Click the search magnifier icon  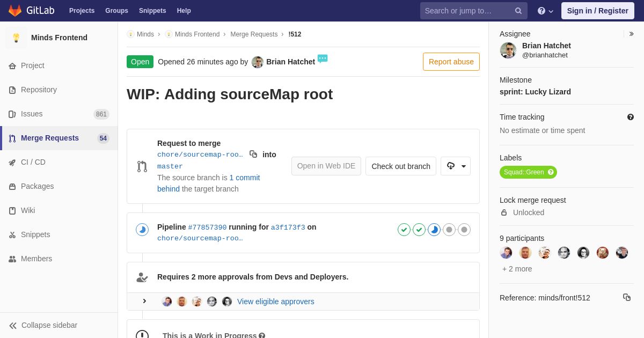[x=518, y=11]
